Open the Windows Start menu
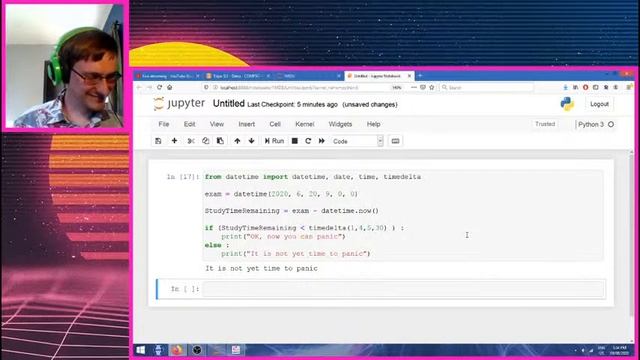640x360 pixels. (140, 350)
